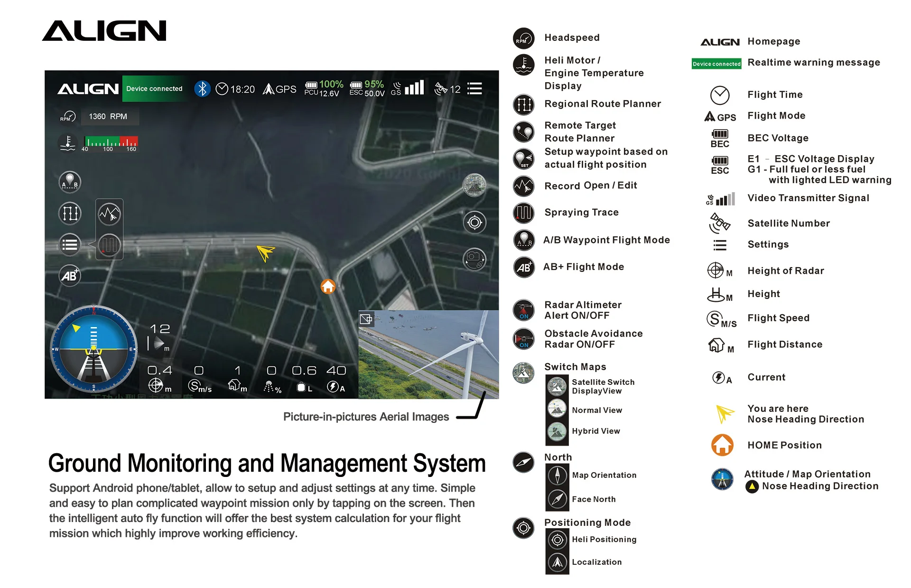The width and height of the screenshot is (911, 588).
Task: Tap the 0.6 L tank volume readout
Action: 304,378
